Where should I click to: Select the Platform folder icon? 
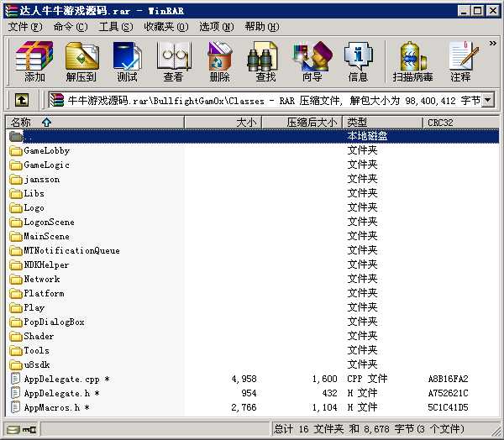pyautogui.click(x=15, y=293)
